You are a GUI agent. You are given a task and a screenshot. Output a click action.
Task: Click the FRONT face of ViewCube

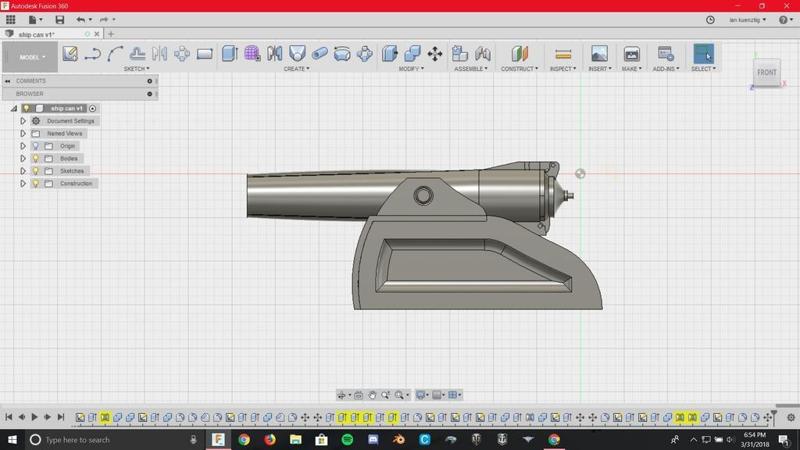[766, 72]
